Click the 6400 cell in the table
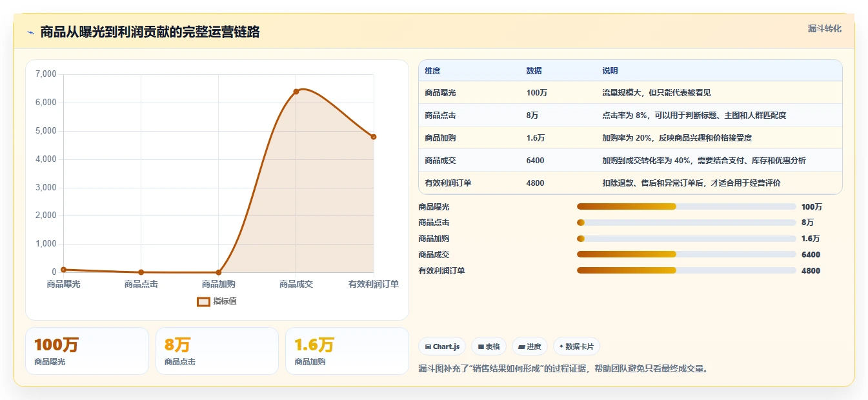This screenshot has width=868, height=400. (x=535, y=161)
